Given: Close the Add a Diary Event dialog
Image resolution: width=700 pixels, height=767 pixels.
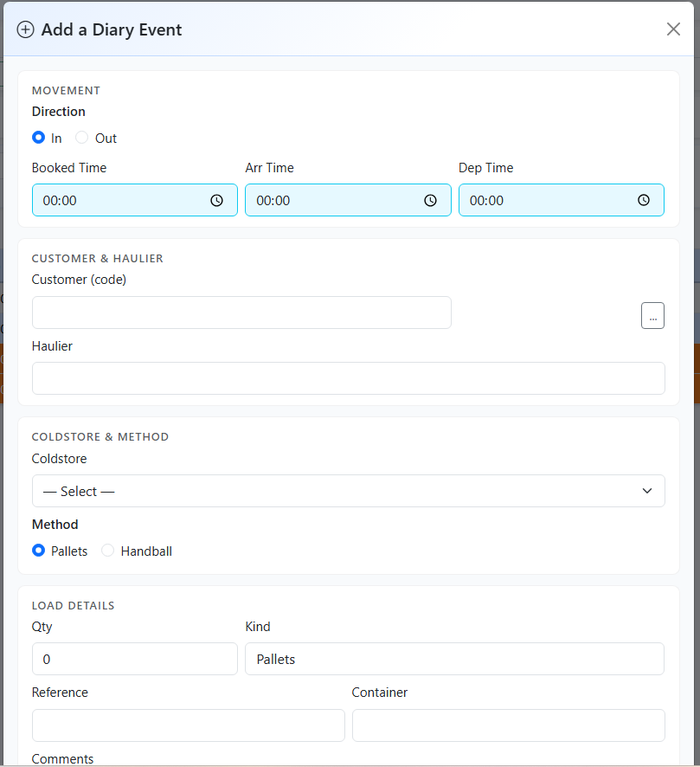Looking at the screenshot, I should click(x=673, y=29).
